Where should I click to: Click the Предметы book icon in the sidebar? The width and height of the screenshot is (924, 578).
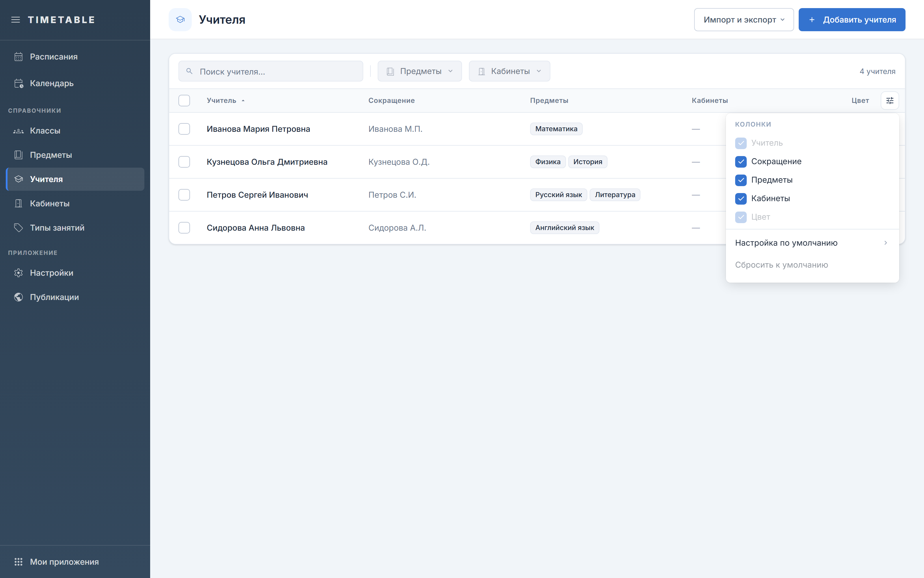18,155
